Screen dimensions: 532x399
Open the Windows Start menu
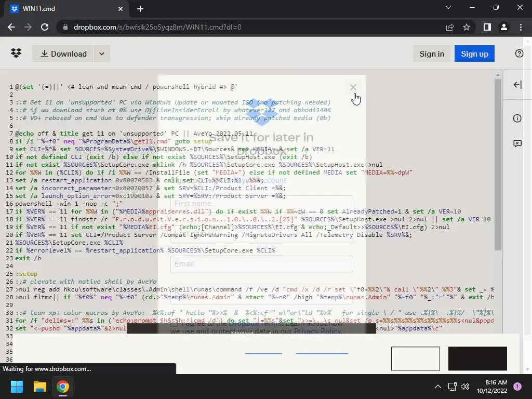pos(17,387)
